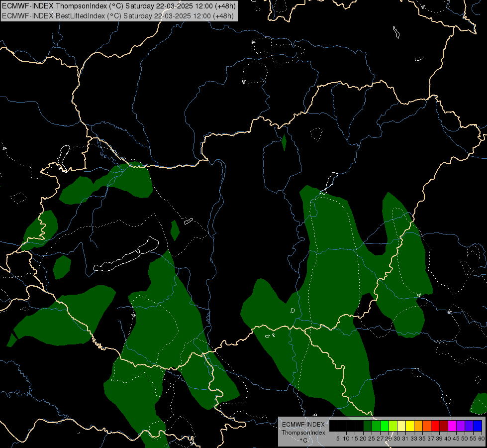
Task: Click the legend unit °C
Action: 304,441
